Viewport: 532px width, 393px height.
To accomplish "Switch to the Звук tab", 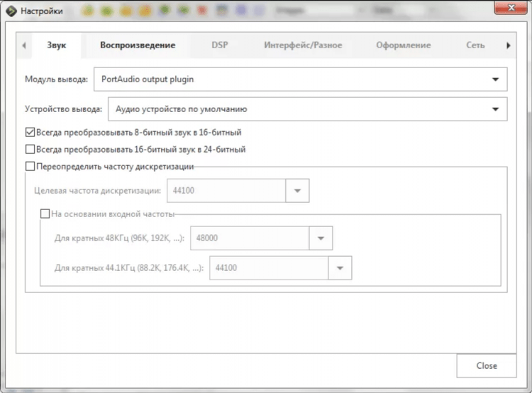I will tap(56, 45).
